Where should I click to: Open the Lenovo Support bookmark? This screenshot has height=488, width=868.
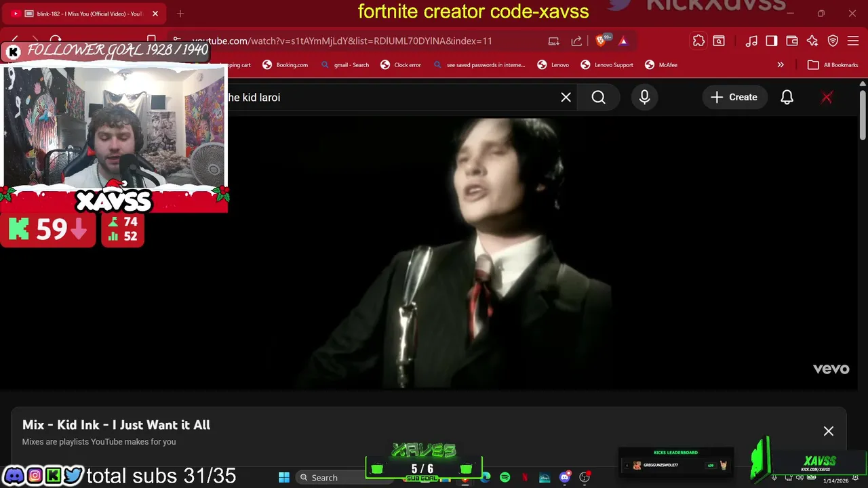click(x=607, y=65)
